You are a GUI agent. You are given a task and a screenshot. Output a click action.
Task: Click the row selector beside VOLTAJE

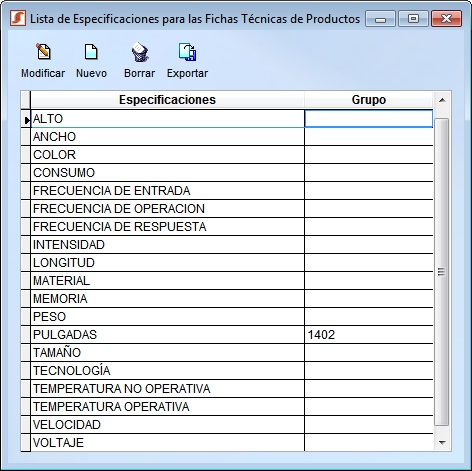(x=25, y=443)
